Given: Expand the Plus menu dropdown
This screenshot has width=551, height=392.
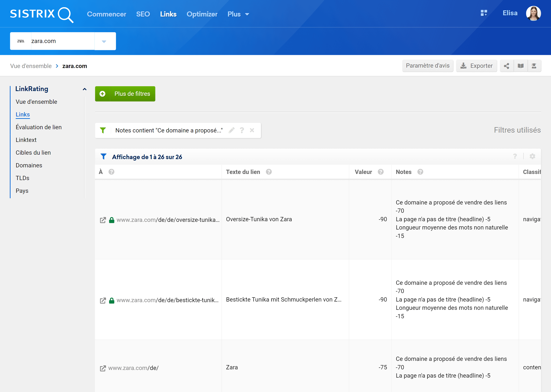Looking at the screenshot, I should [238, 14].
